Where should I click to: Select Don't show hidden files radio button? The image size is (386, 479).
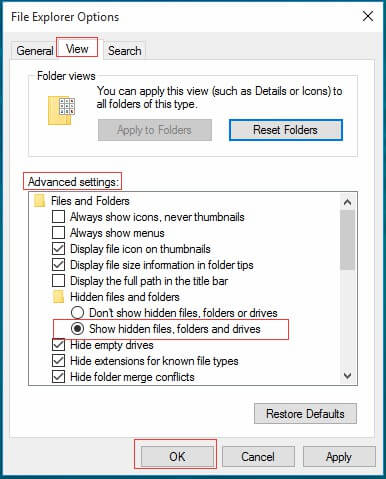[77, 313]
